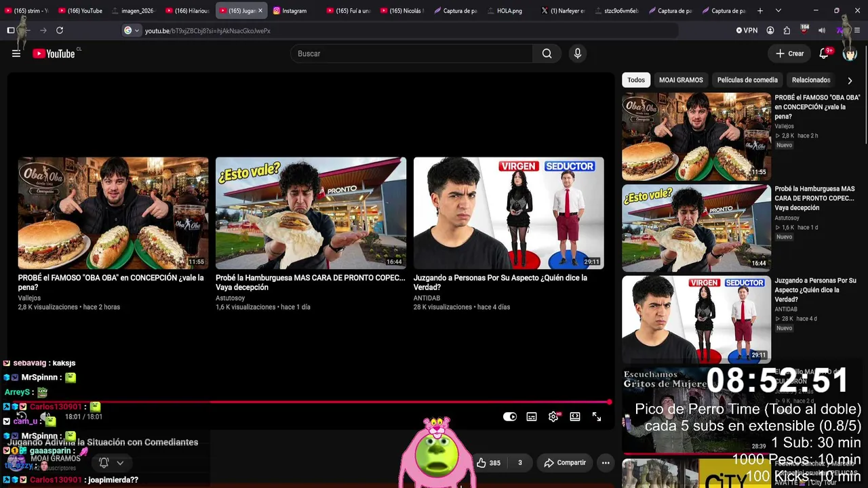868x488 pixels.
Task: Toggle the browser sidebar panel icon
Action: (11, 30)
